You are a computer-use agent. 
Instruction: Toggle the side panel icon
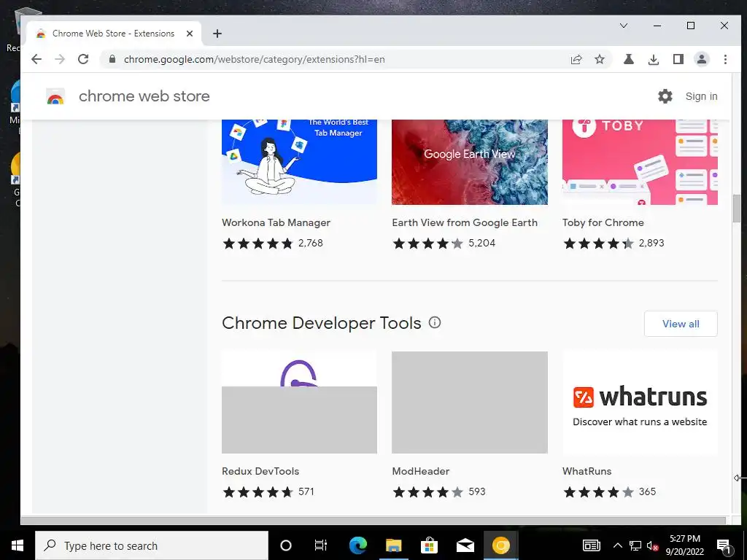tap(678, 59)
